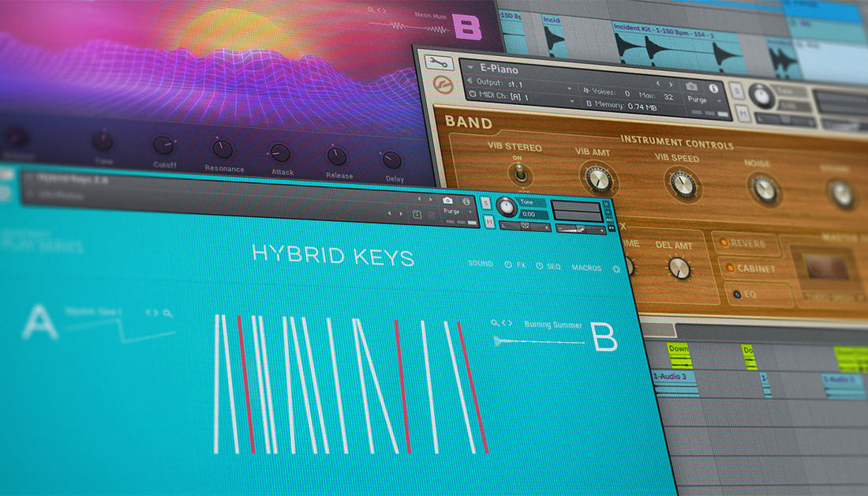Browse layer A sounds with the arrow icons
868x496 pixels.
pyautogui.click(x=152, y=313)
